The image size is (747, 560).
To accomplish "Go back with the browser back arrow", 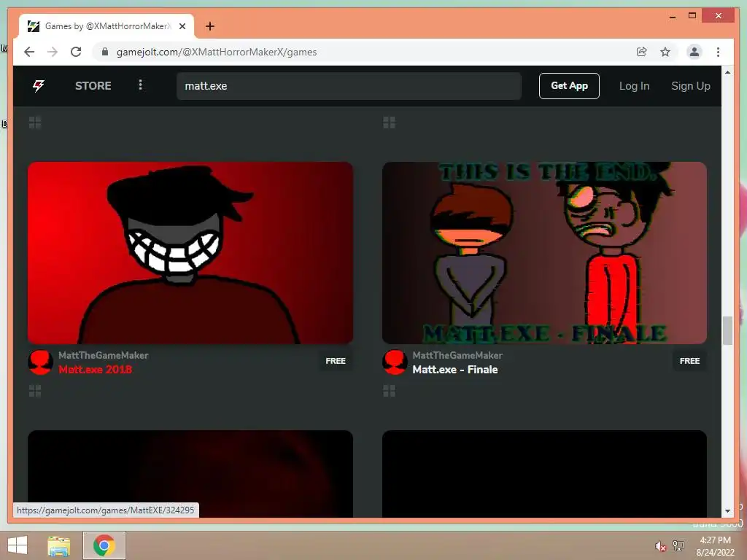I will click(x=29, y=52).
